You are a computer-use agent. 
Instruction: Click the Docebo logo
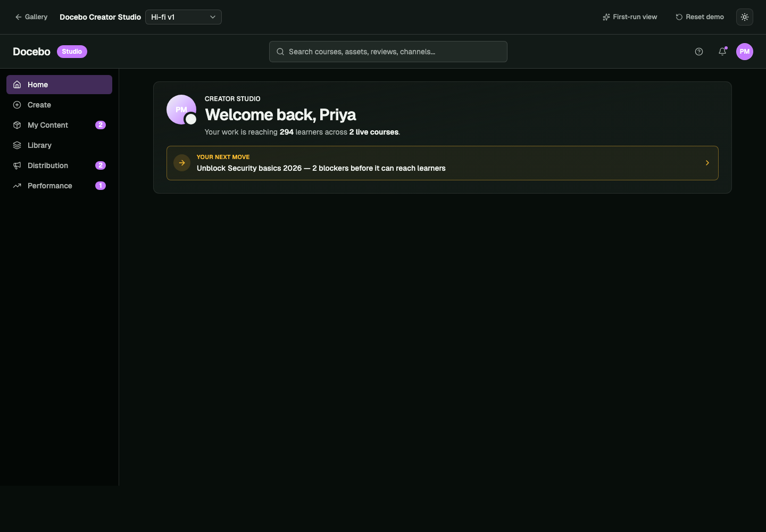[31, 52]
